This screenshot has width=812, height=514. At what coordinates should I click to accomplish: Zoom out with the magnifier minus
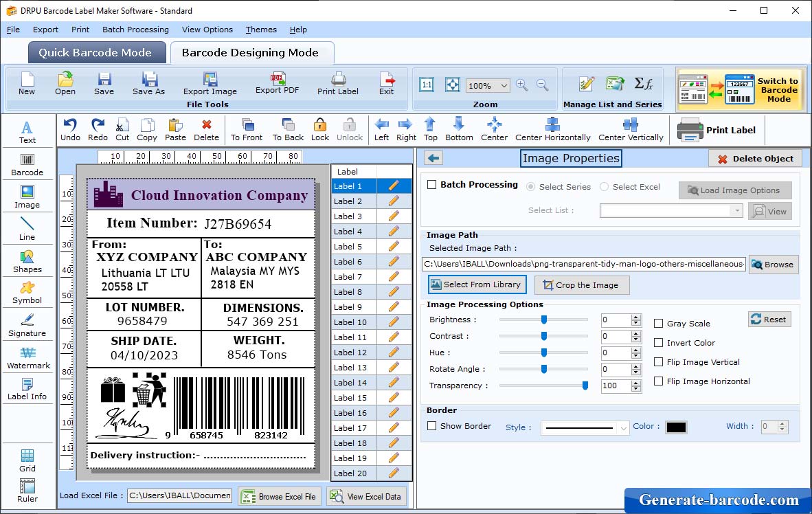[542, 85]
